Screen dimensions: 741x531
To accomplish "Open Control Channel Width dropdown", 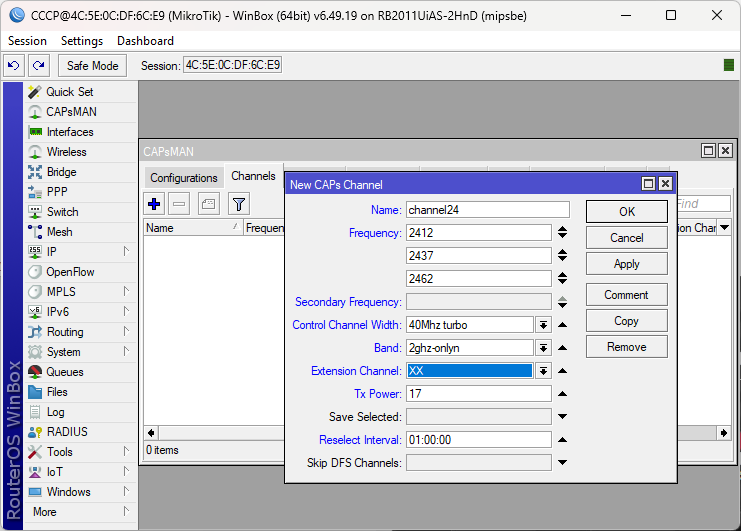I will point(543,325).
